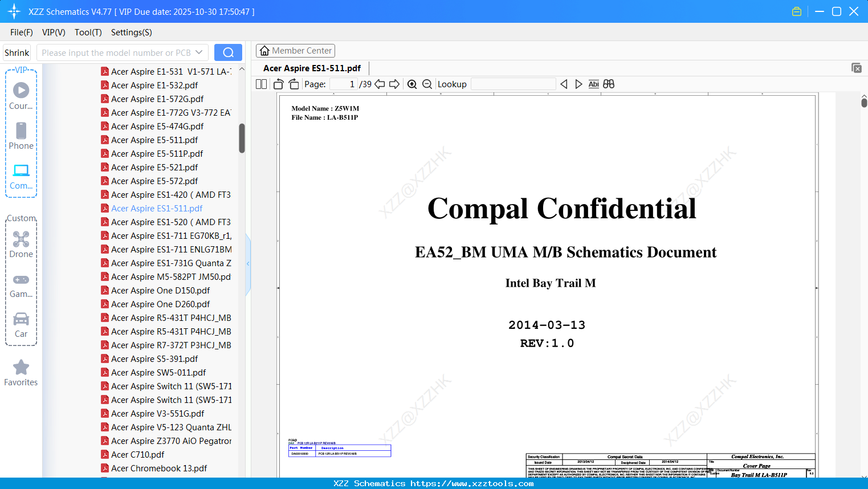Image resolution: width=868 pixels, height=489 pixels.
Task: Open Acer Aspire E1-772G V3-772 file
Action: pyautogui.click(x=166, y=113)
